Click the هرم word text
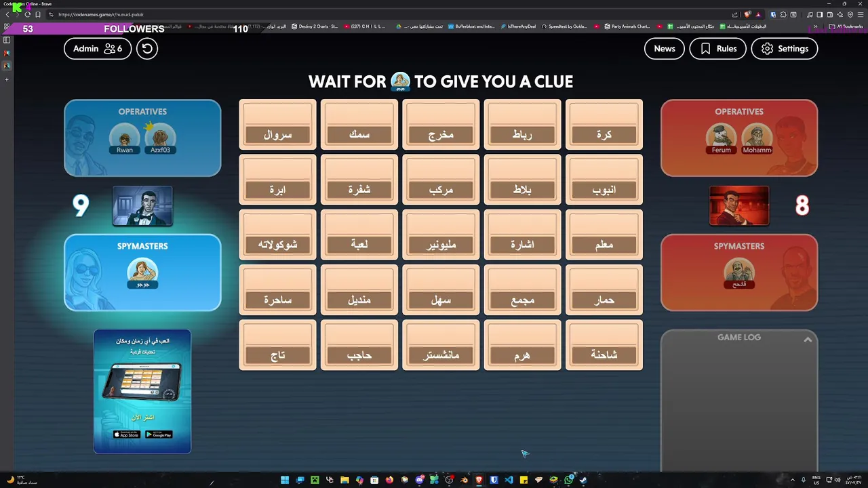 point(522,354)
